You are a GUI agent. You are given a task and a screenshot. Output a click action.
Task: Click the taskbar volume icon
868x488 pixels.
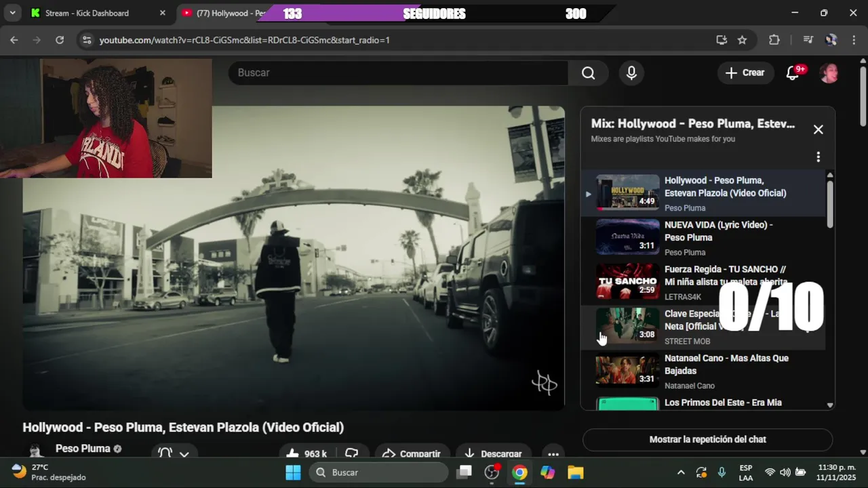785,472
